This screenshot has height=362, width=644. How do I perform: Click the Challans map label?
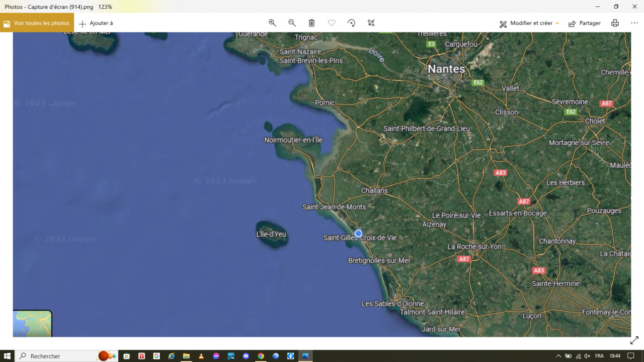click(374, 190)
